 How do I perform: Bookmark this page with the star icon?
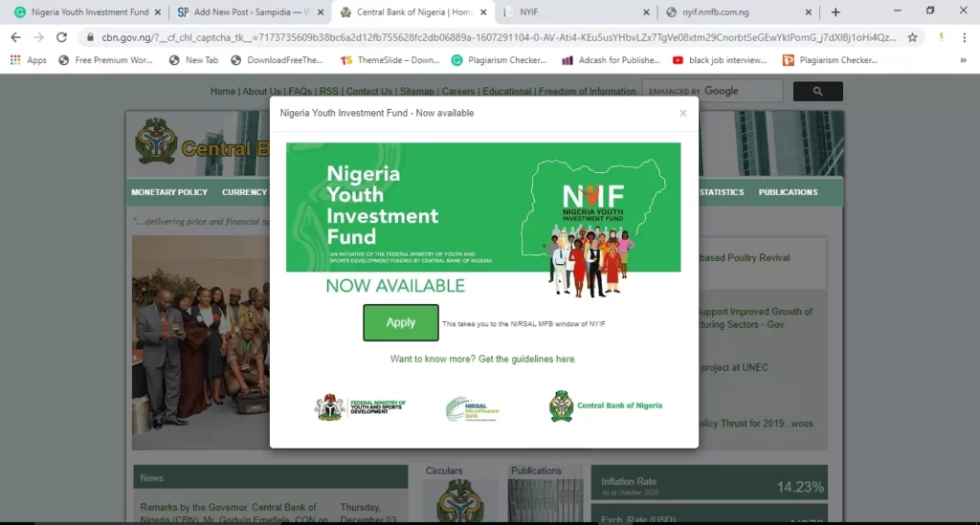pos(912,37)
